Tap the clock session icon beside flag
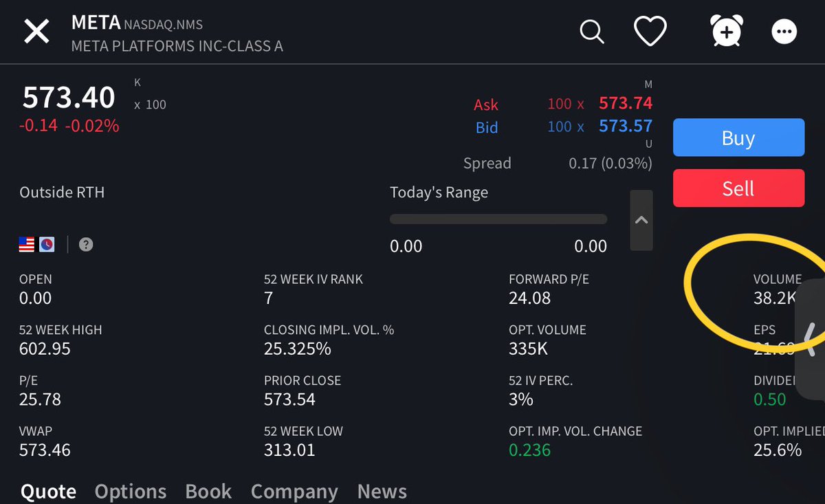Viewport: 825px width, 504px height. pyautogui.click(x=47, y=244)
